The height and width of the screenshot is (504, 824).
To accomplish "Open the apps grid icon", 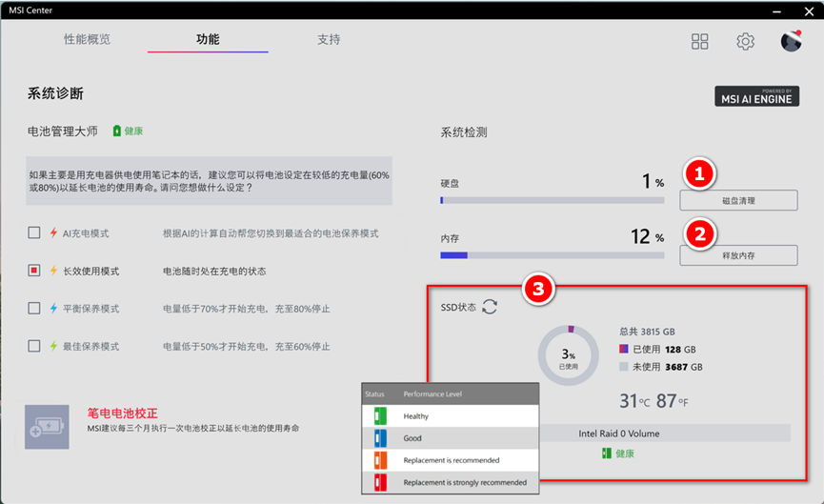I will pyautogui.click(x=700, y=41).
